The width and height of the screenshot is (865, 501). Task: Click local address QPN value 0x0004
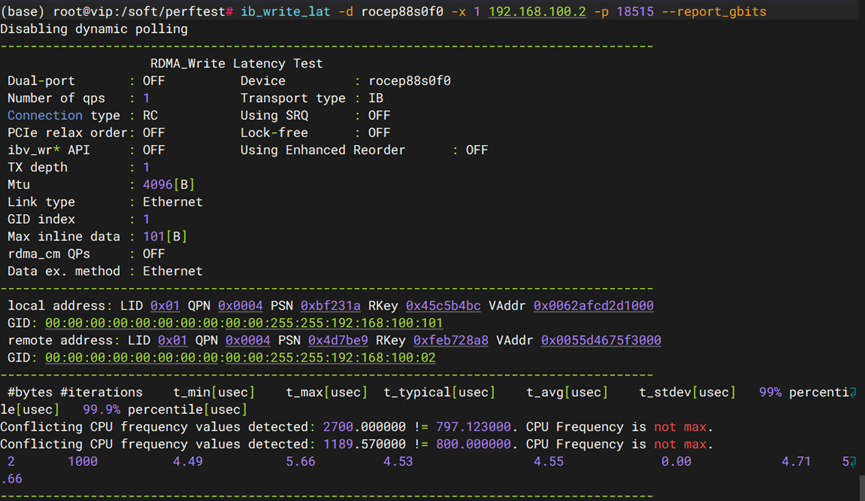(240, 305)
